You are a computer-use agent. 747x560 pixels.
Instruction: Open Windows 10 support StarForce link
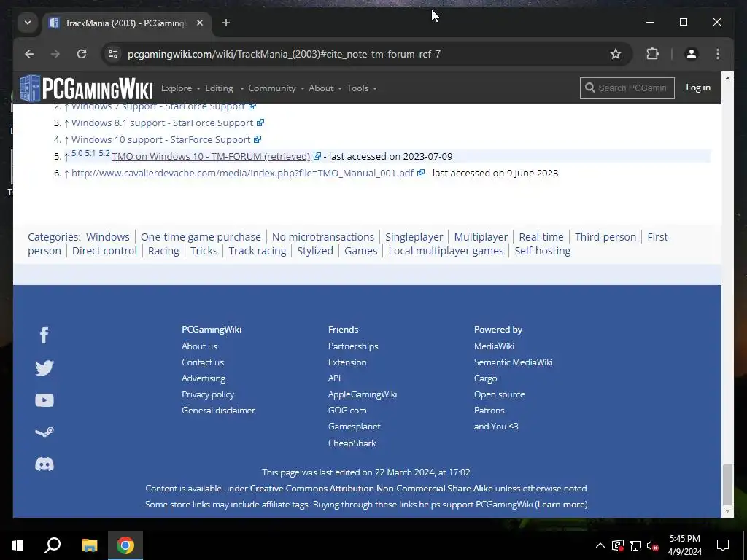pos(161,139)
